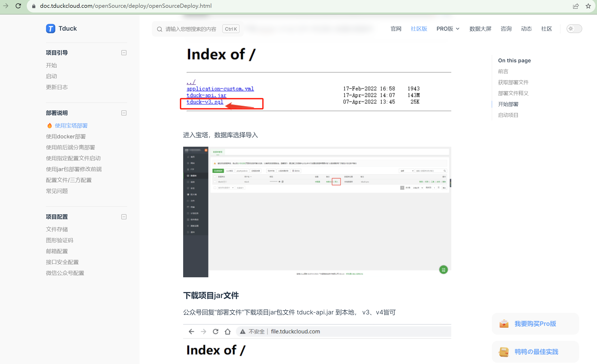
Task: Bookmark this page with the star icon
Action: pos(588,6)
